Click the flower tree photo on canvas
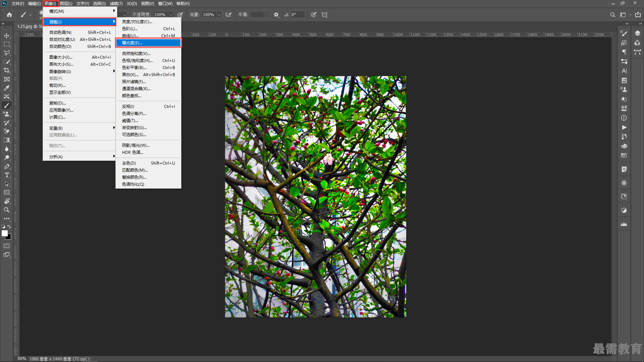 point(315,197)
